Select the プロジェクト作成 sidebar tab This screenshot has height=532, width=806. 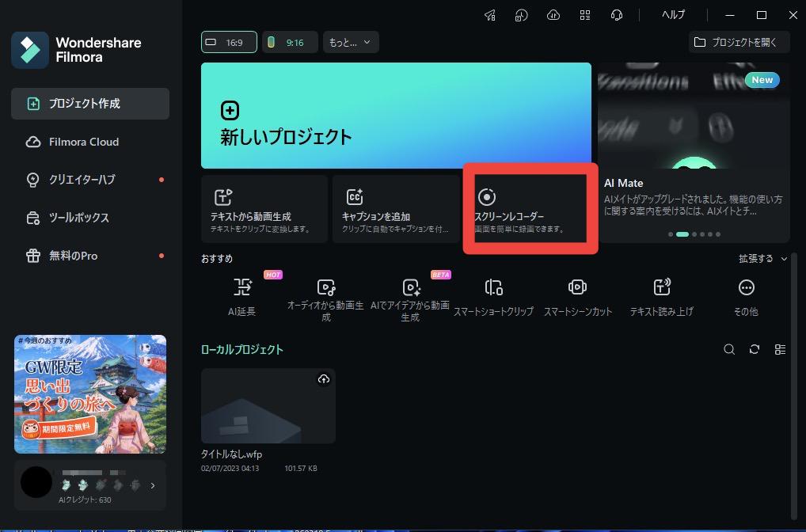point(90,104)
